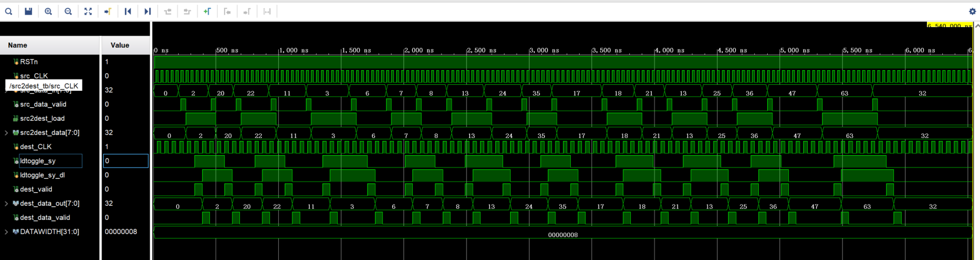
Task: Click the Value column header
Action: tap(126, 45)
